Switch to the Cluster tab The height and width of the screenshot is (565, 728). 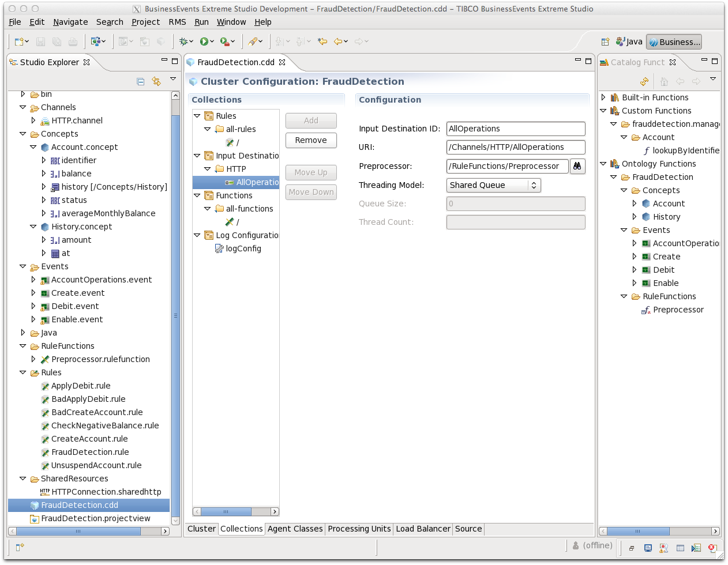tap(201, 529)
